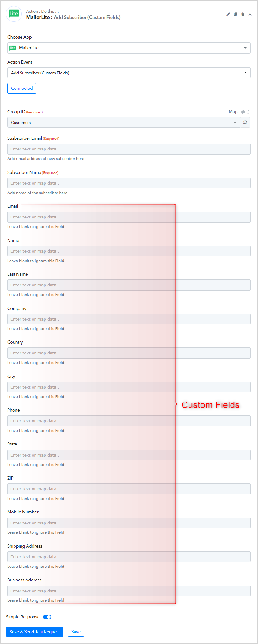Click the duplicate action icon
This screenshot has height=644, width=258.
(236, 14)
